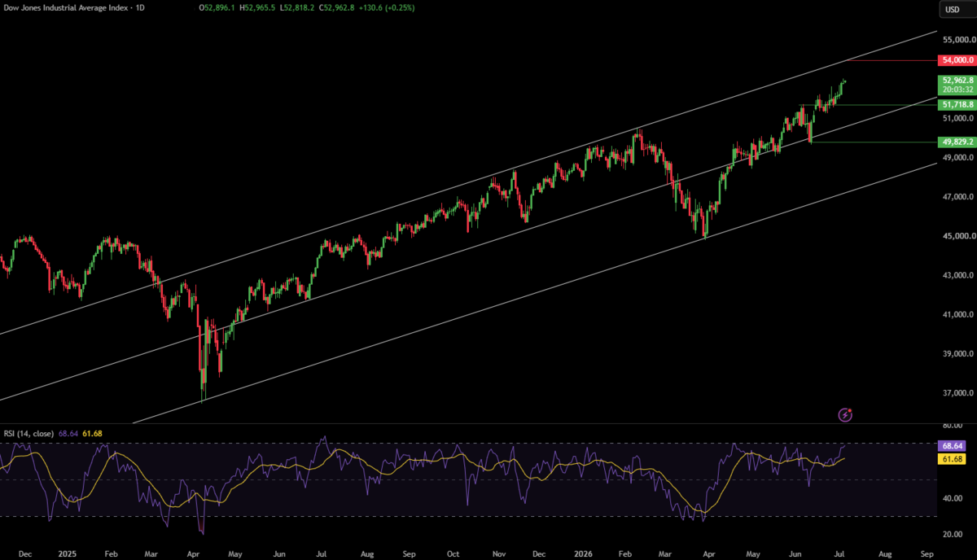Image resolution: width=977 pixels, height=560 pixels.
Task: Click the 2026 year label on time axis
Action: (582, 553)
